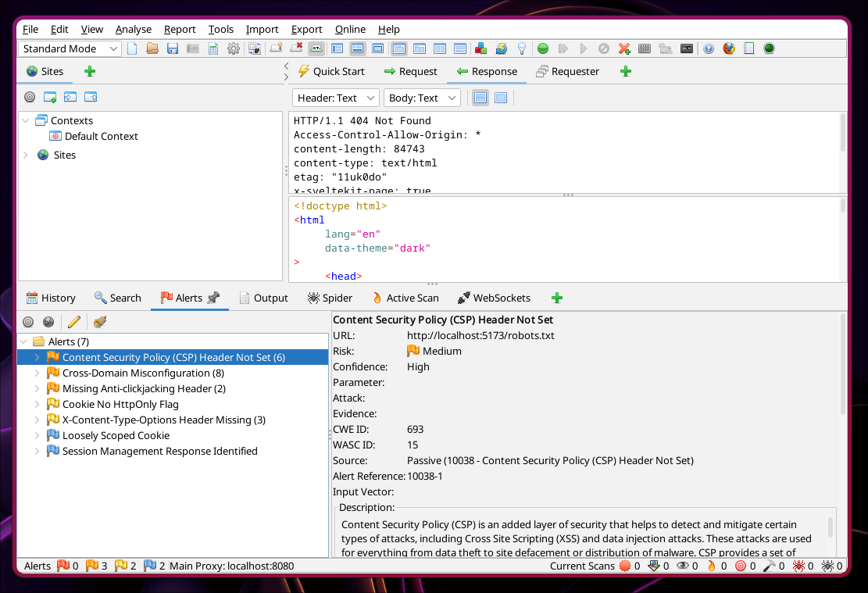The image size is (868, 593).
Task: Toggle split header and body response view
Action: (480, 98)
